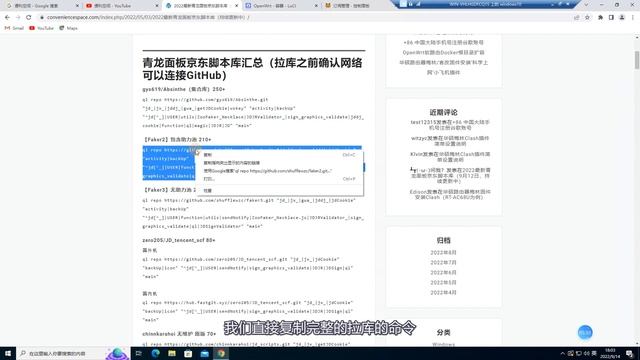Screen dimensions: 640x360
Task: Choose Print (Ctrl+P) in the context menu
Action: coord(280,179)
